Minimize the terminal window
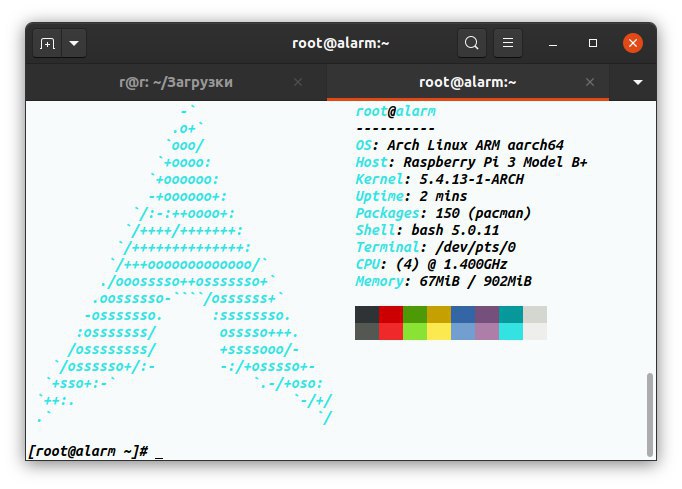This screenshot has height=489, width=682. pos(553,43)
